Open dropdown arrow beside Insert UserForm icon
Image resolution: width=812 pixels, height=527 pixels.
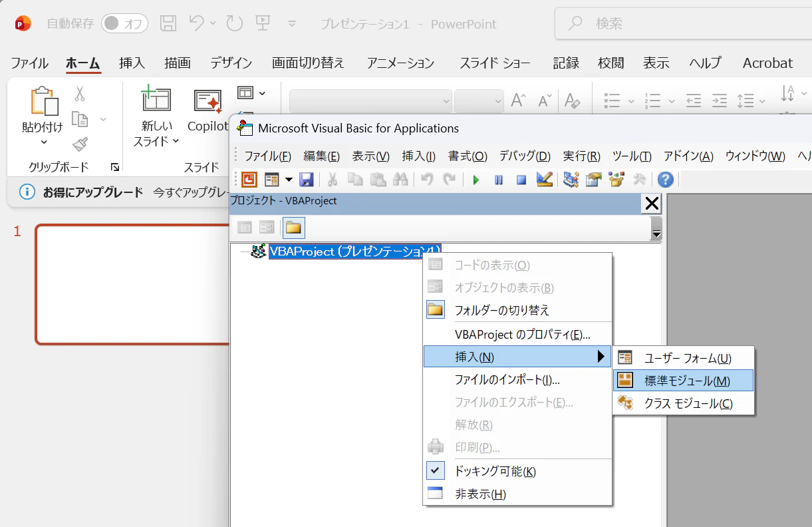(x=289, y=180)
